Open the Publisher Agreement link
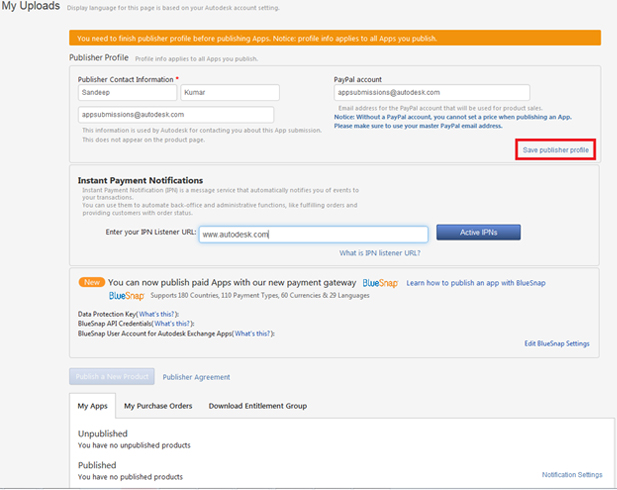617x490 pixels. [196, 377]
